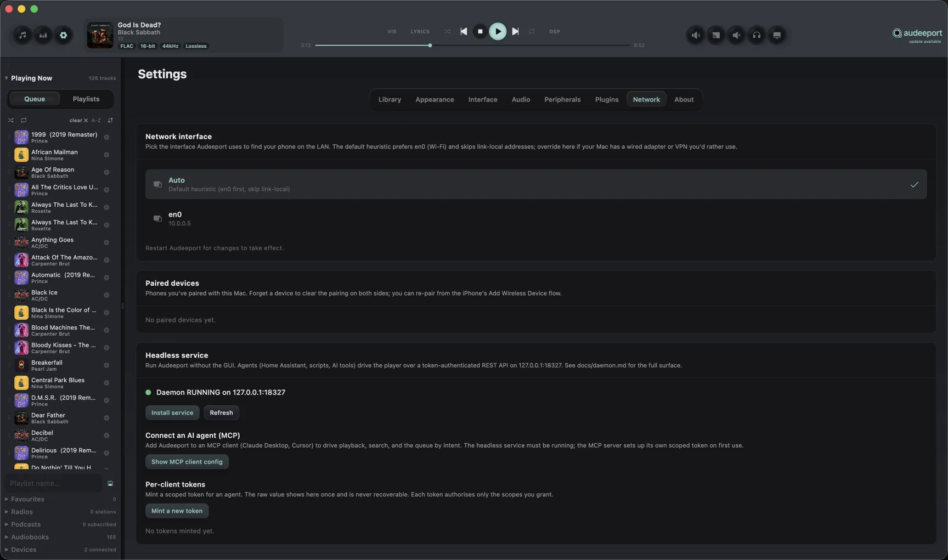Image resolution: width=948 pixels, height=560 pixels.
Task: Remove Black Ice from the queue
Action: click(x=106, y=295)
